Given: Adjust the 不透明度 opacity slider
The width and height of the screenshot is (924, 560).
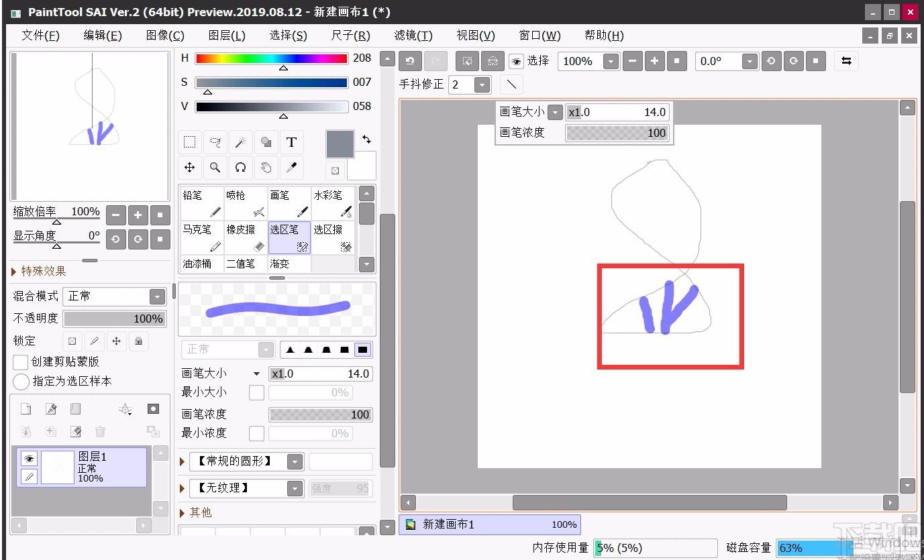Looking at the screenshot, I should pos(115,319).
